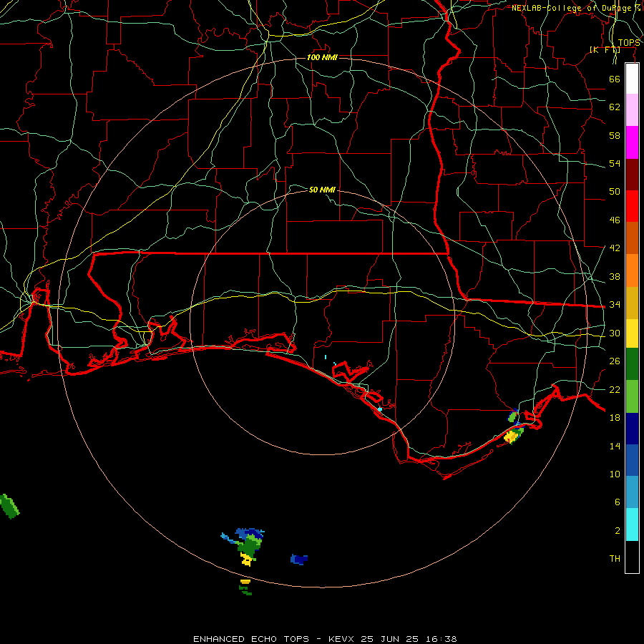The height and width of the screenshot is (644, 644).
Task: Click the legend value 22
Action: pos(615,389)
